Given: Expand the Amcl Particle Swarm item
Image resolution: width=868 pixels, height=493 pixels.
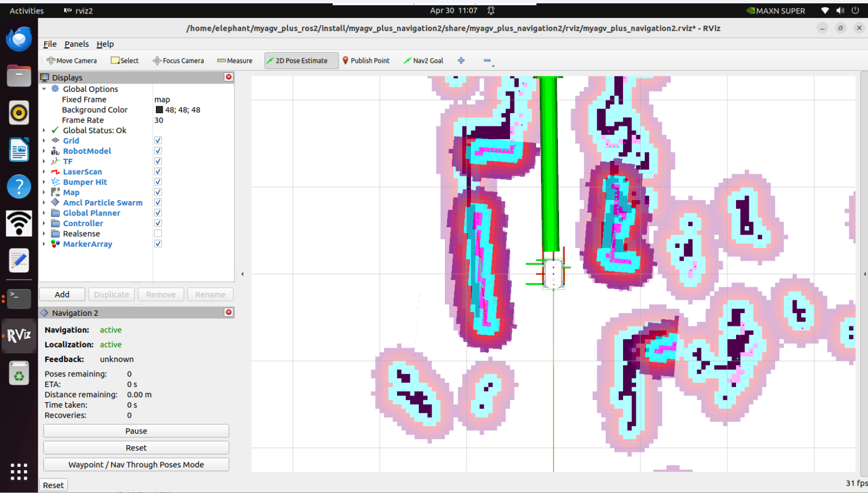Looking at the screenshot, I should tap(44, 203).
